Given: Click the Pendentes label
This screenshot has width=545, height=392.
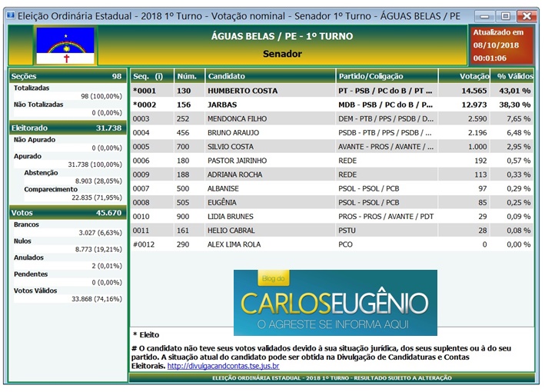Looking at the screenshot, I should click(31, 274).
